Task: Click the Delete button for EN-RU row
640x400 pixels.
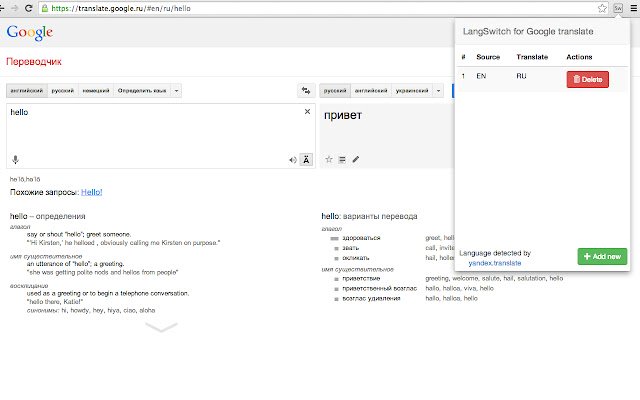Action: pos(588,79)
